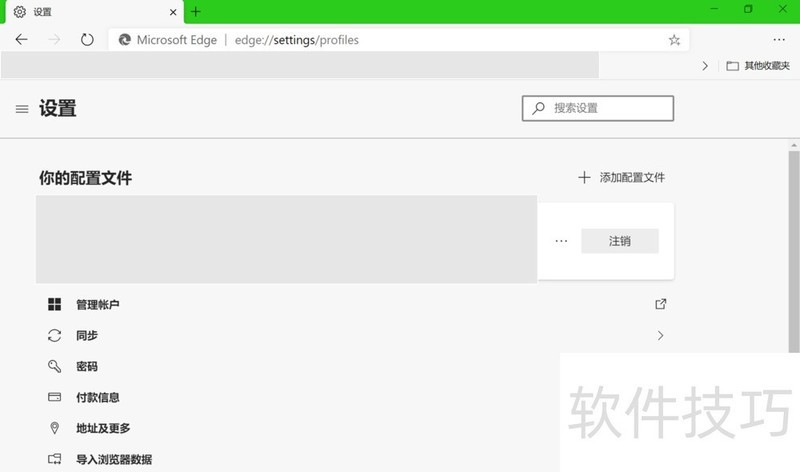Screen dimensions: 800x472
Task: Click the page vertical scrollbar thumb
Action: [x=794, y=252]
